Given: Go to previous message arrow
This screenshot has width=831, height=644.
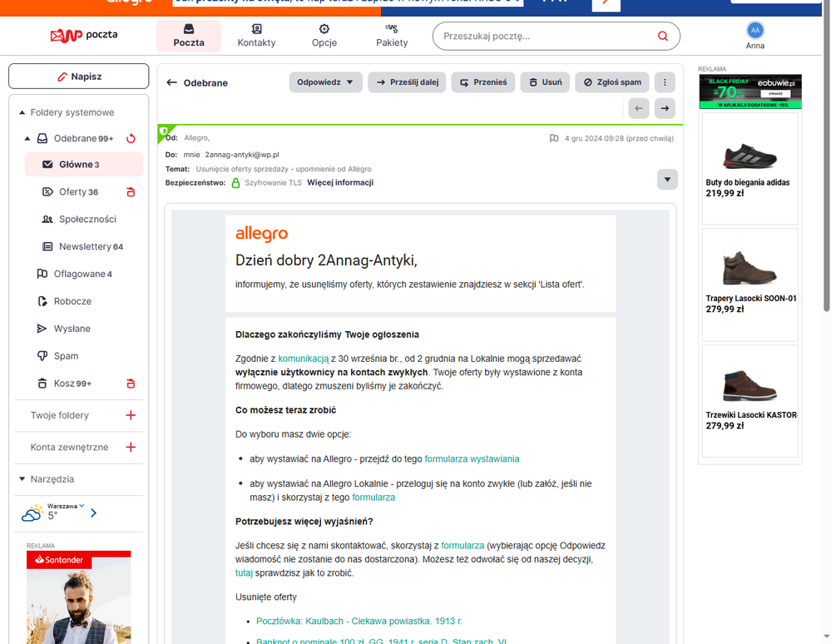Looking at the screenshot, I should [639, 108].
